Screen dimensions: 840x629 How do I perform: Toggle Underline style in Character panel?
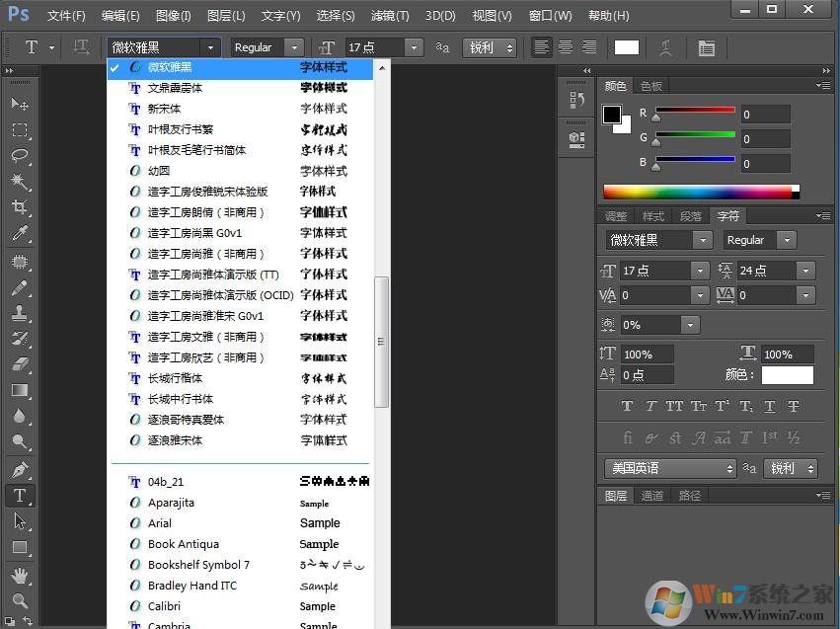point(770,406)
